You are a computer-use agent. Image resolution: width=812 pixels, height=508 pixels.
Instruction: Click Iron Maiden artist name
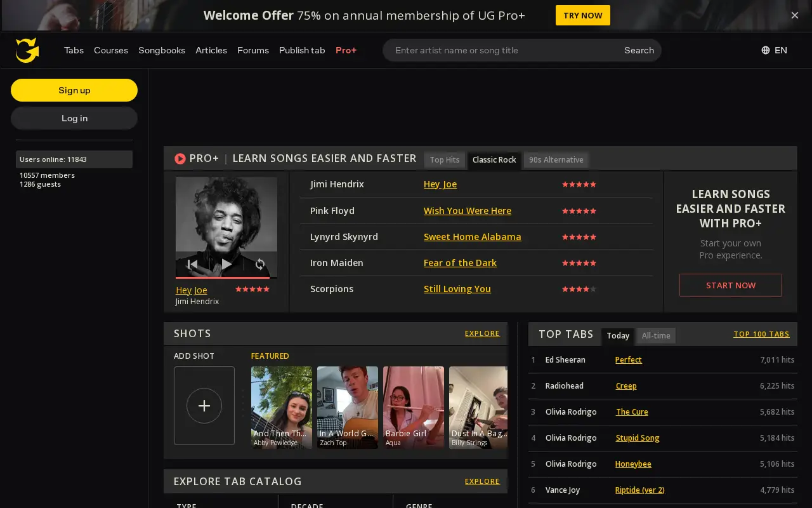[337, 263]
